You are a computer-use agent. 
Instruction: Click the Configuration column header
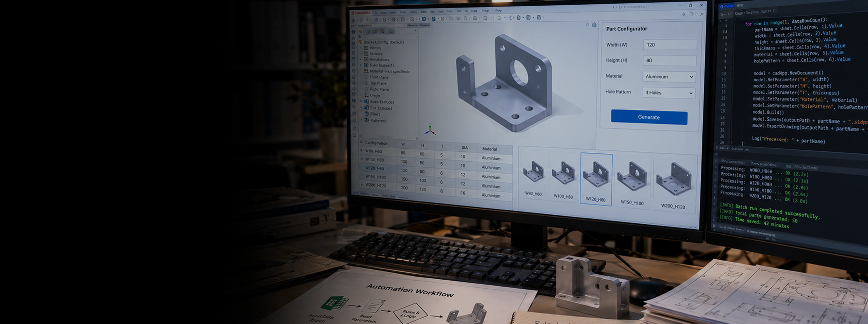tap(376, 143)
